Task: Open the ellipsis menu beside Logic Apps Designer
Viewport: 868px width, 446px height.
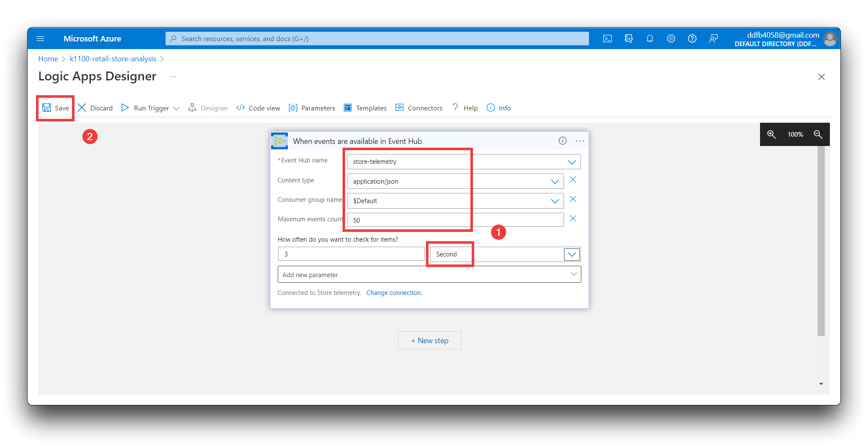Action: tap(173, 77)
